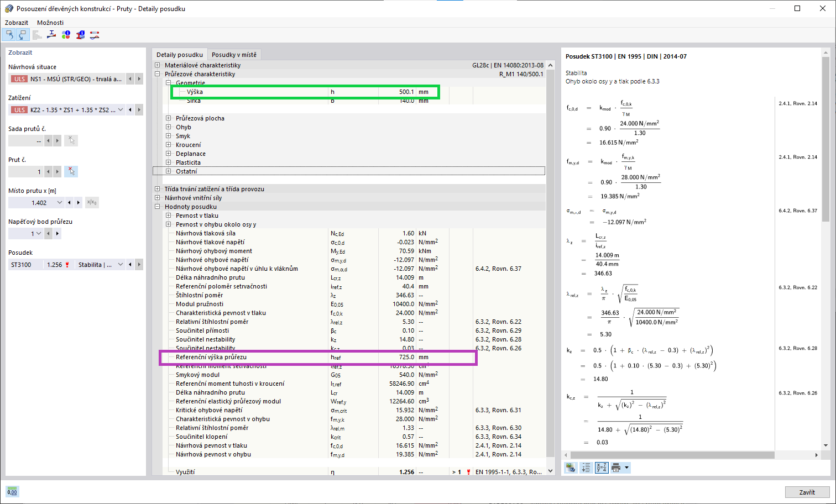Expand the Návrhové vnitřní síly section

point(158,198)
